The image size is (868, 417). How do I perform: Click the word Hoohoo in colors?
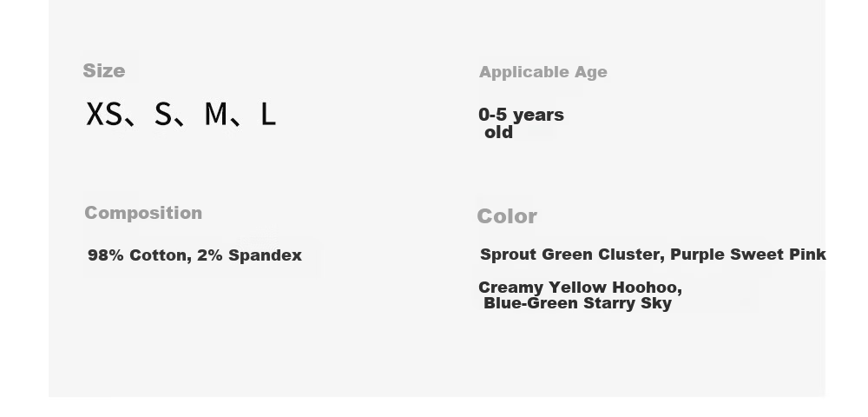[647, 288]
